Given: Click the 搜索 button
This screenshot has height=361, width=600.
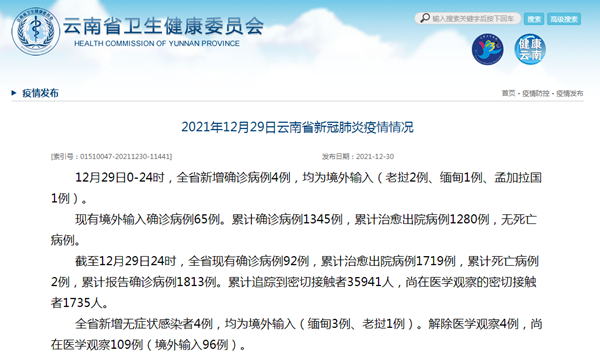Looking at the screenshot, I should 534,19.
